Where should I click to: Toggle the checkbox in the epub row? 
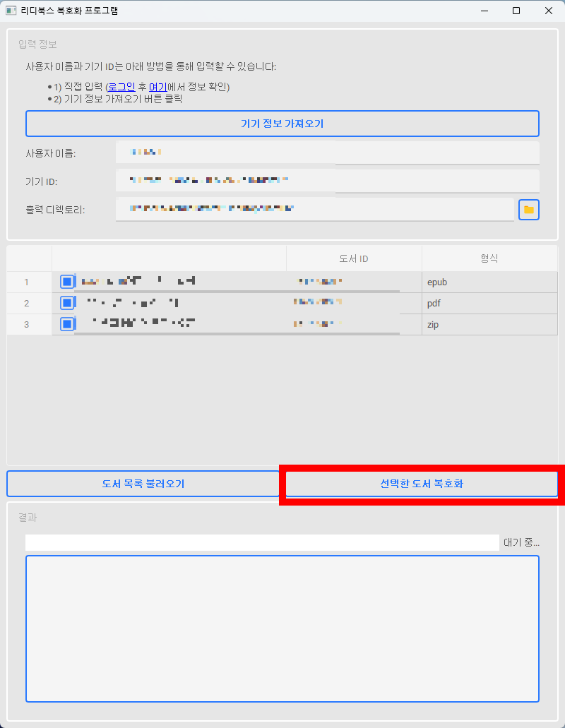(x=67, y=281)
